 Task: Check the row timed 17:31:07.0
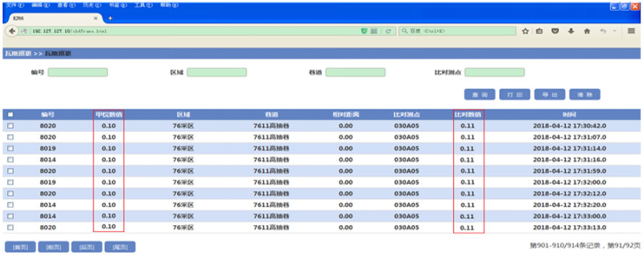click(10, 137)
